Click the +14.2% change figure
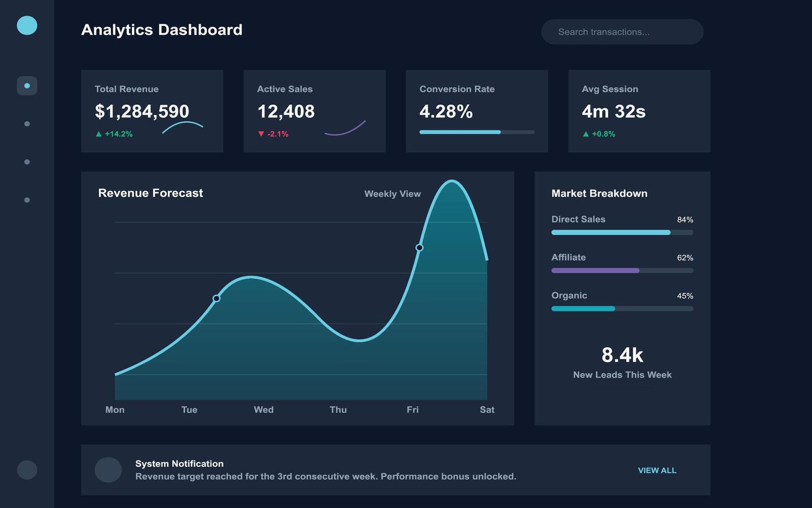This screenshot has height=508, width=812. 119,134
